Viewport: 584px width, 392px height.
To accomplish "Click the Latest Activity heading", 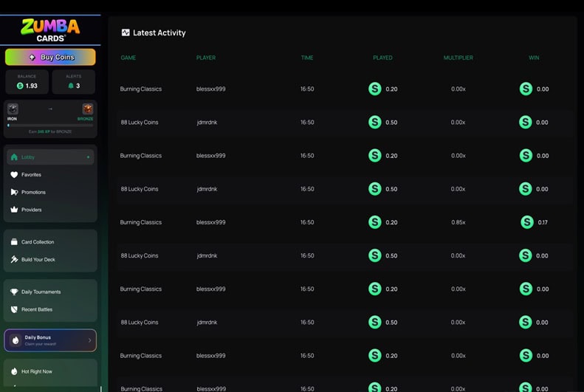I will (159, 32).
